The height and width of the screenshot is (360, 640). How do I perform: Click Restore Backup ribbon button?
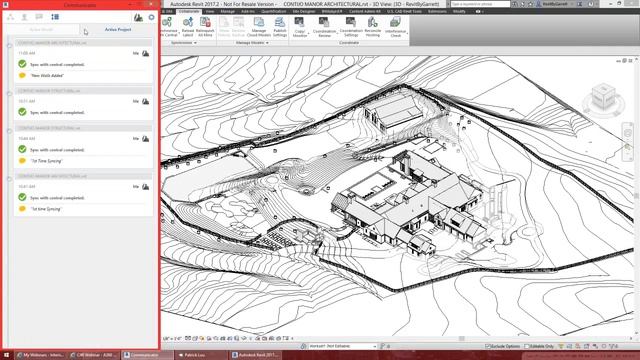(x=238, y=27)
